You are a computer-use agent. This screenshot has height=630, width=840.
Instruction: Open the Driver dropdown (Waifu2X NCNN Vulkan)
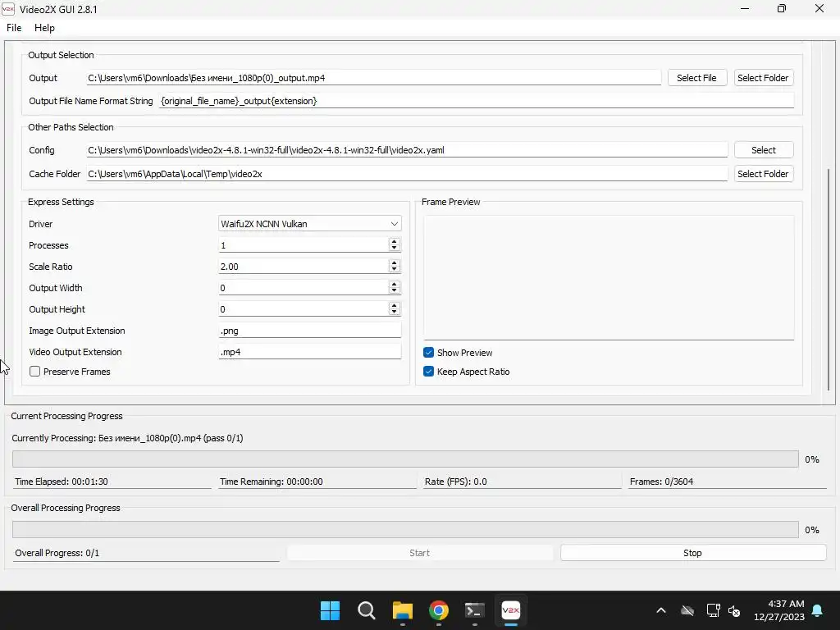point(309,224)
